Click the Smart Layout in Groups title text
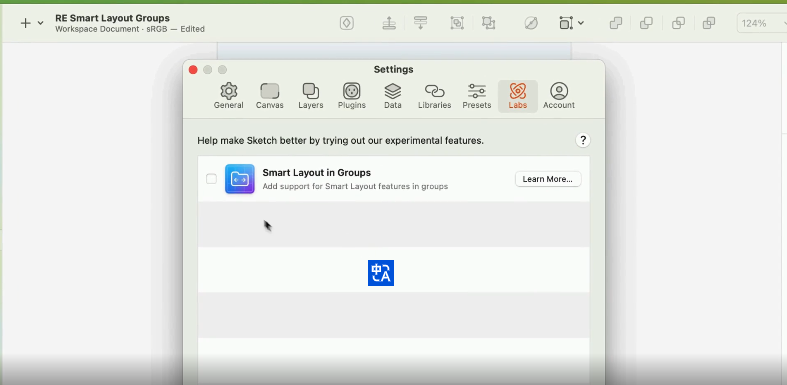 pos(317,173)
